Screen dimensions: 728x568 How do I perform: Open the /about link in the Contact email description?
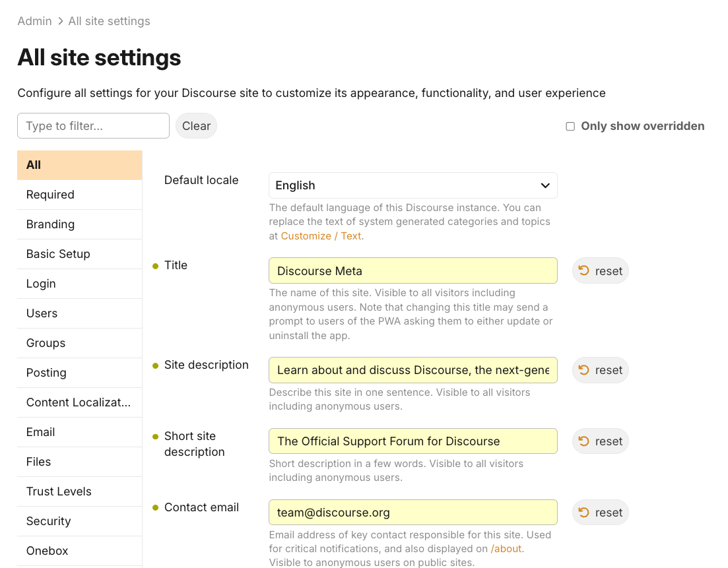(507, 549)
